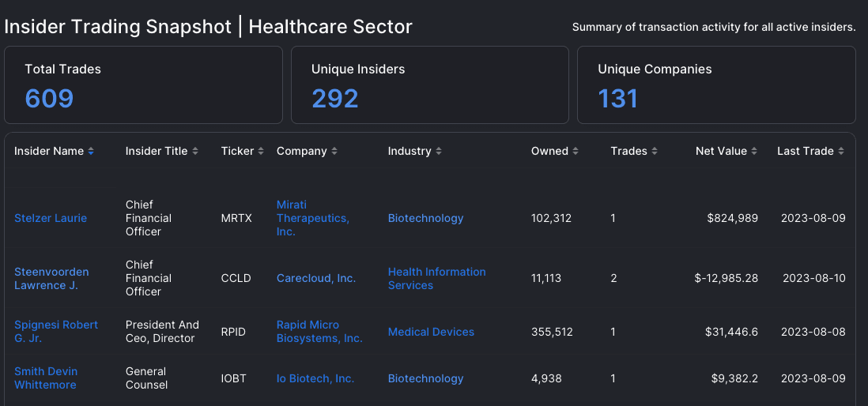Click the IOBT ticker cell
This screenshot has height=406, width=868.
(x=234, y=378)
